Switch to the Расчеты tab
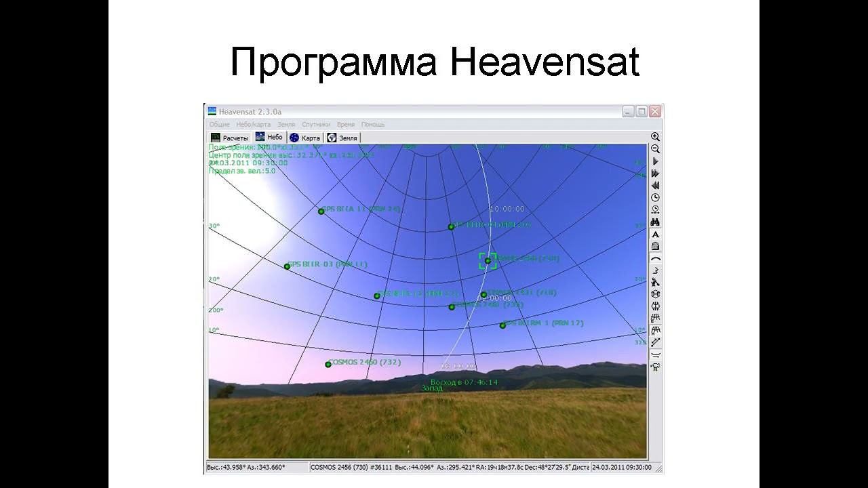 pos(230,138)
